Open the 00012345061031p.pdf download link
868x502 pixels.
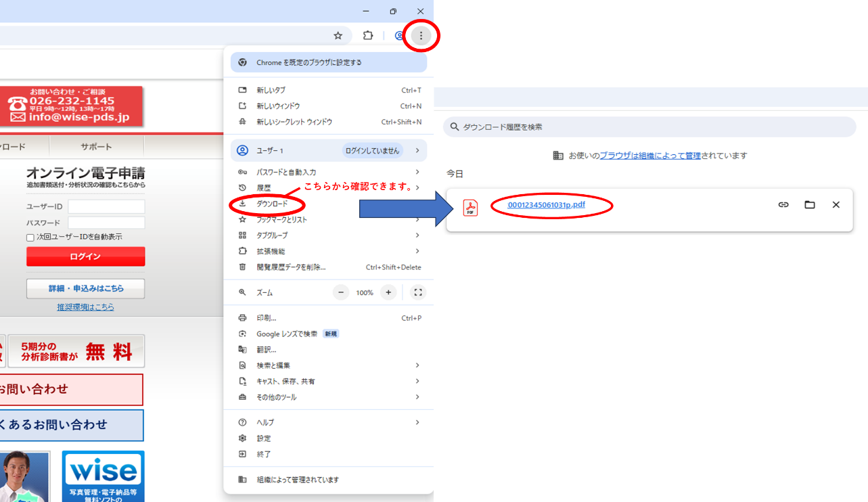546,205
